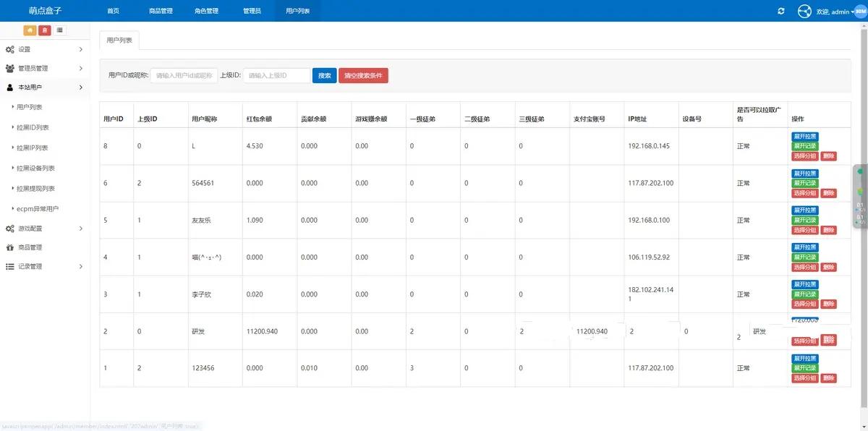This screenshot has width=868, height=431.
Task: Click the 30M avatar badge
Action: pyautogui.click(x=861, y=12)
